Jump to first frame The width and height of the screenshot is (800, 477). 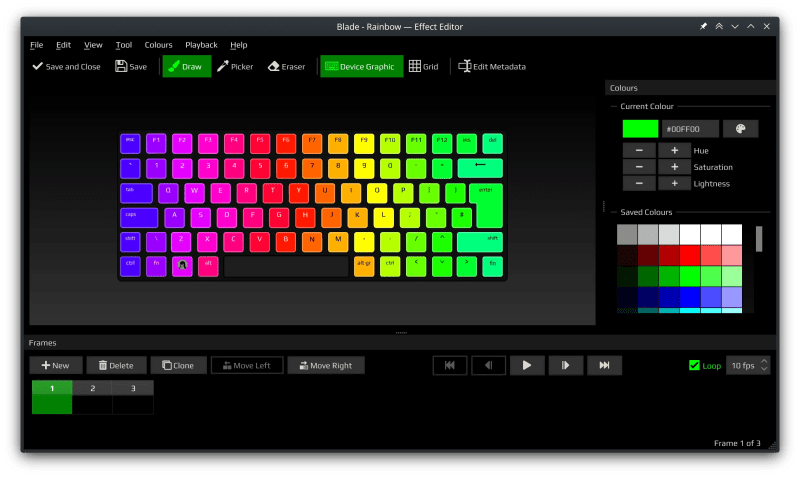pyautogui.click(x=449, y=365)
